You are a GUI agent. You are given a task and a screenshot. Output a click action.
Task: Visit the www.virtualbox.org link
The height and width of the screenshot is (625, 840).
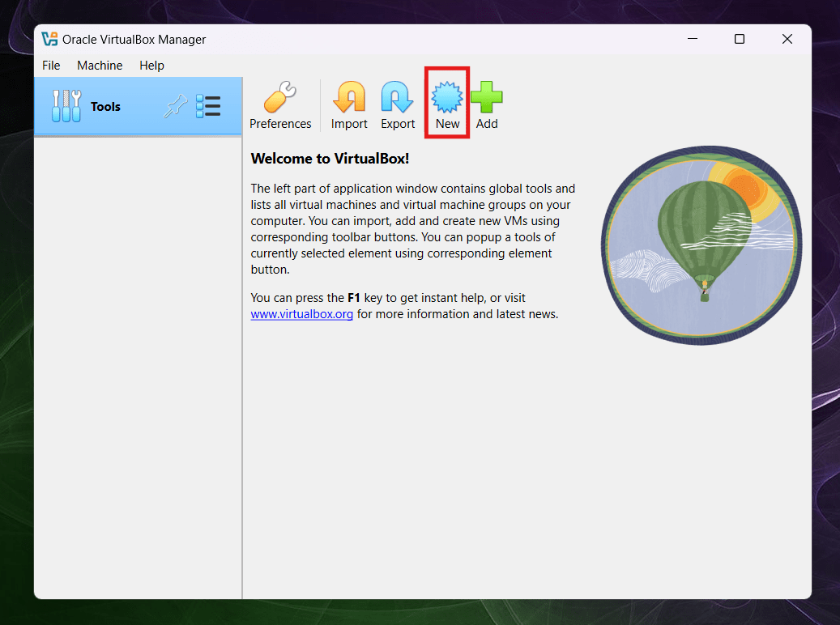[x=301, y=314]
